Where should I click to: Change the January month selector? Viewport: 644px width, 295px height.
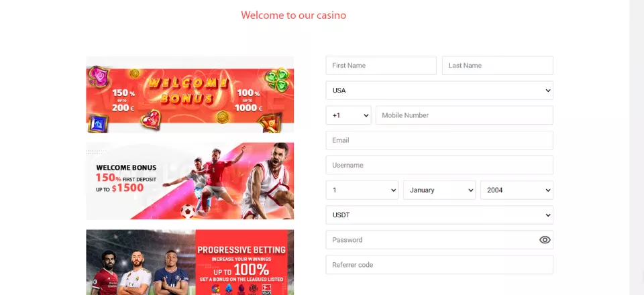[439, 190]
